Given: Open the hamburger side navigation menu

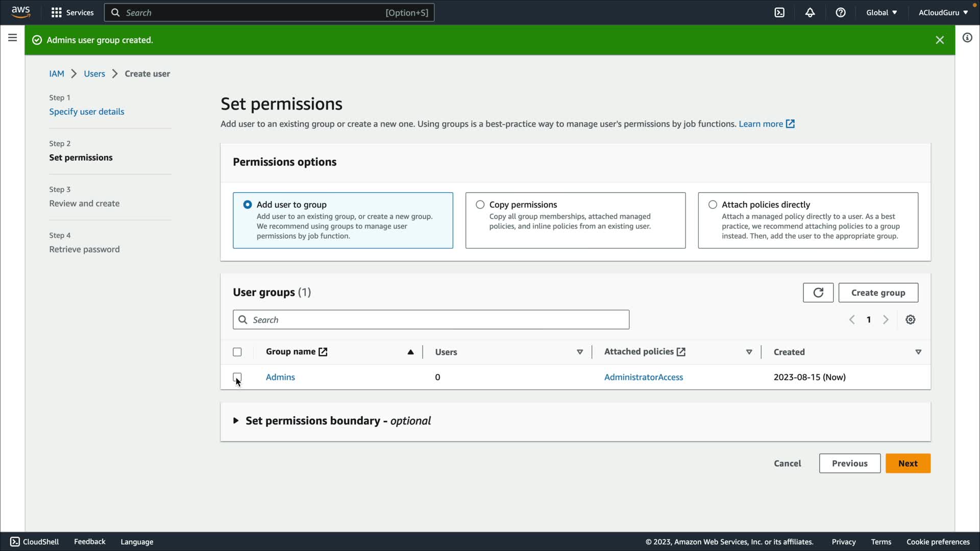Looking at the screenshot, I should tap(13, 38).
